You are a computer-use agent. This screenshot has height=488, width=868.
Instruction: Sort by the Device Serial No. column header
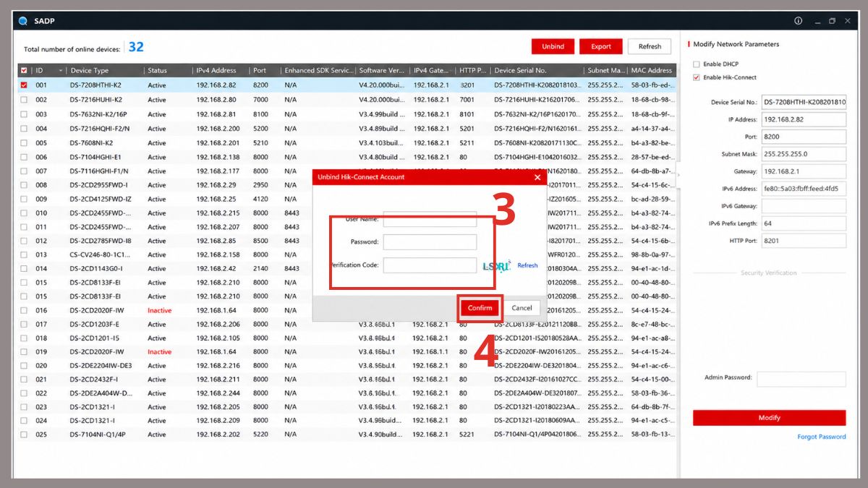click(520, 71)
